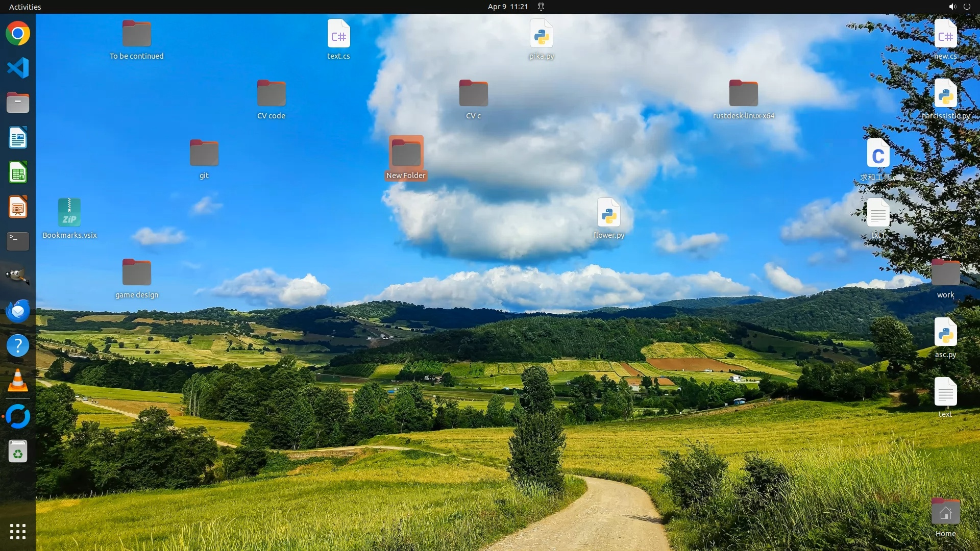
Task: Open Google Chrome from the dock
Action: click(18, 34)
